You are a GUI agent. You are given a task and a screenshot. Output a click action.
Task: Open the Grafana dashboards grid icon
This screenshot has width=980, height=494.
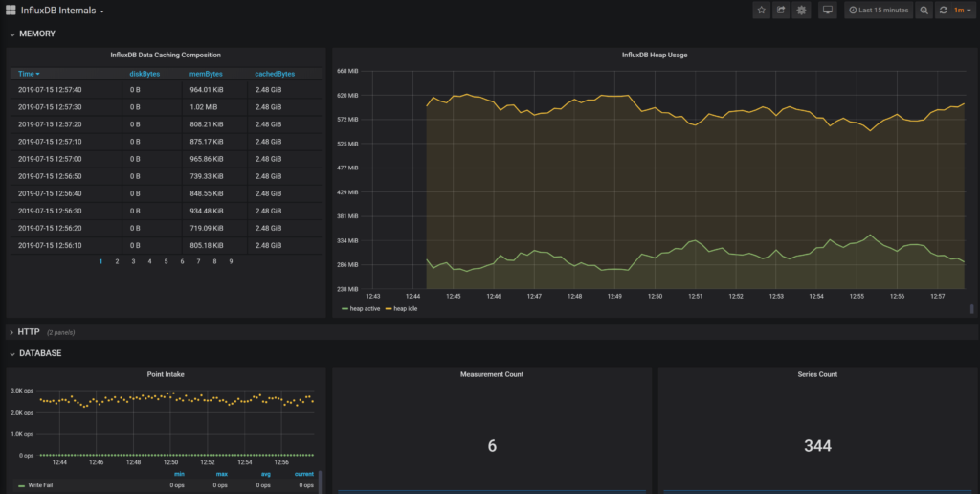11,10
